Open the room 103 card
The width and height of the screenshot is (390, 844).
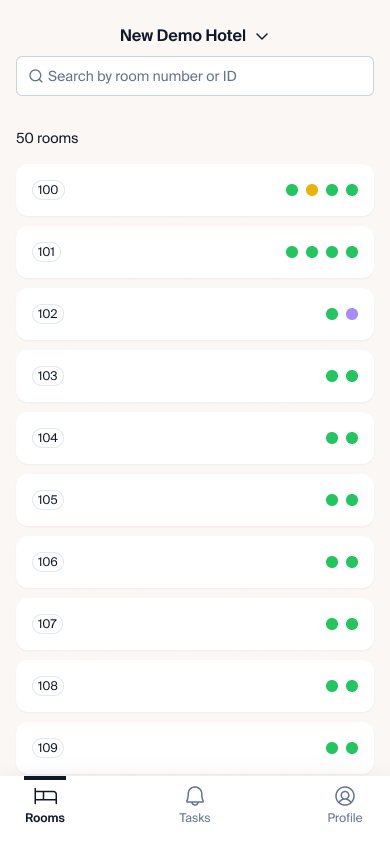point(195,376)
